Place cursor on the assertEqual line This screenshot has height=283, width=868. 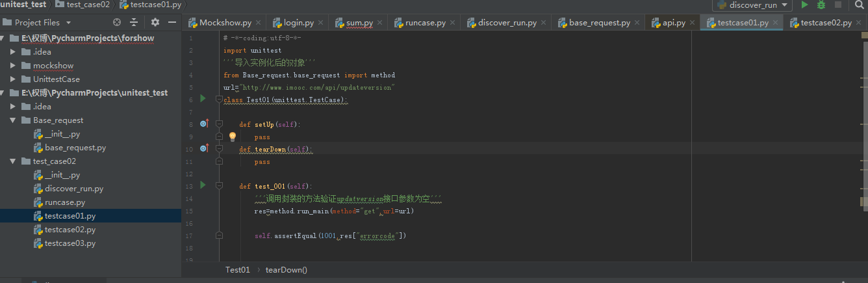(x=330, y=236)
